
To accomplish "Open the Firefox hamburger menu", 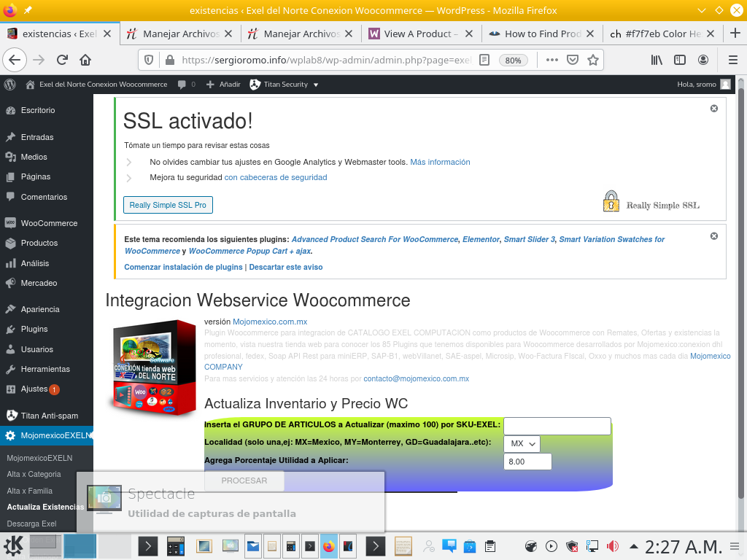I will [733, 60].
